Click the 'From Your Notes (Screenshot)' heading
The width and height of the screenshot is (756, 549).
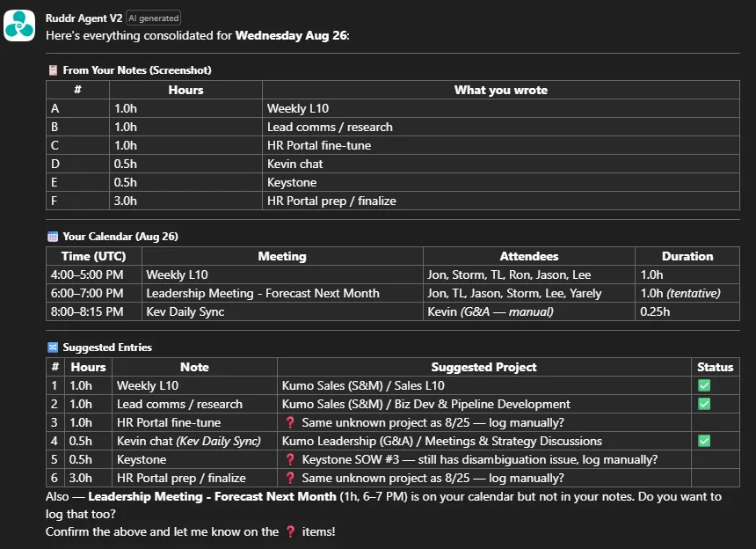[137, 70]
